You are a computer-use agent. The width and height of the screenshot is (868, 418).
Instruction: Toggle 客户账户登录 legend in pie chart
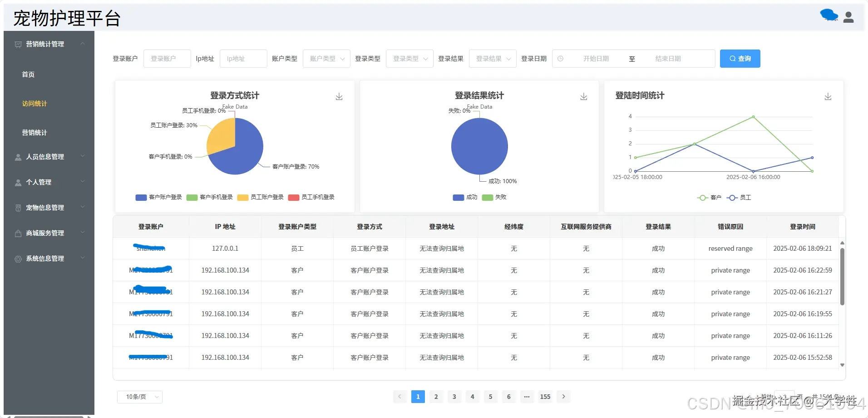[x=159, y=197]
